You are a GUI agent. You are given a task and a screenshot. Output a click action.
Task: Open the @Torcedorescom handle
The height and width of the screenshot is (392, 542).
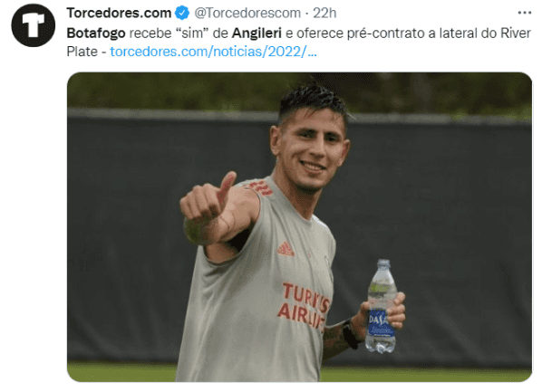pyautogui.click(x=247, y=13)
